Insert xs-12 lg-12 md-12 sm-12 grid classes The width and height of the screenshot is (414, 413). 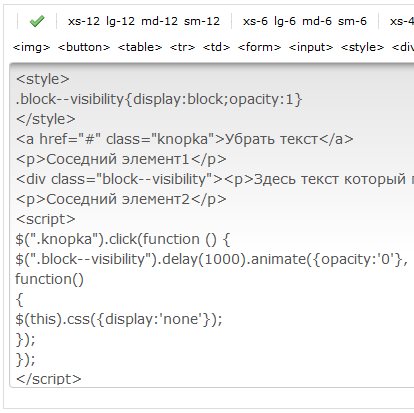click(x=144, y=21)
